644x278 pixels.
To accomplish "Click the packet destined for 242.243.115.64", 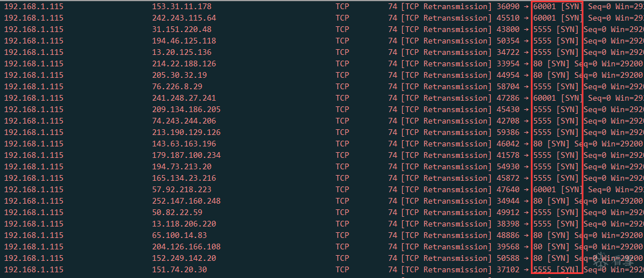I will pos(184,18).
